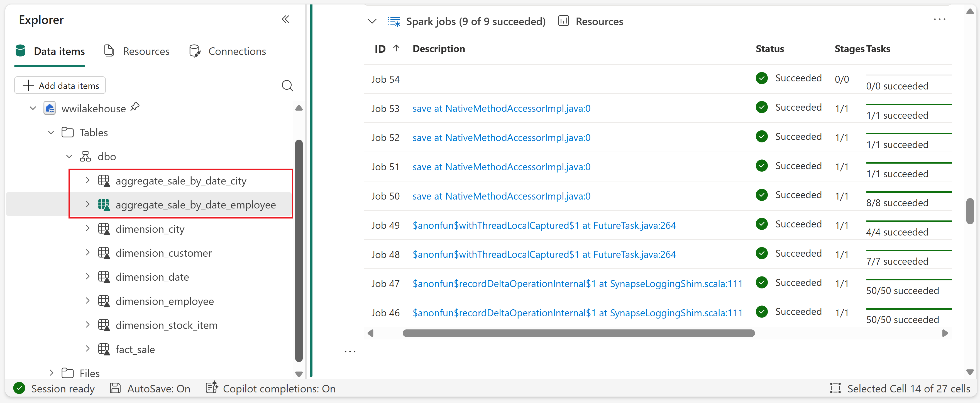
Task: Click the dbo schema icon
Action: pos(85,156)
